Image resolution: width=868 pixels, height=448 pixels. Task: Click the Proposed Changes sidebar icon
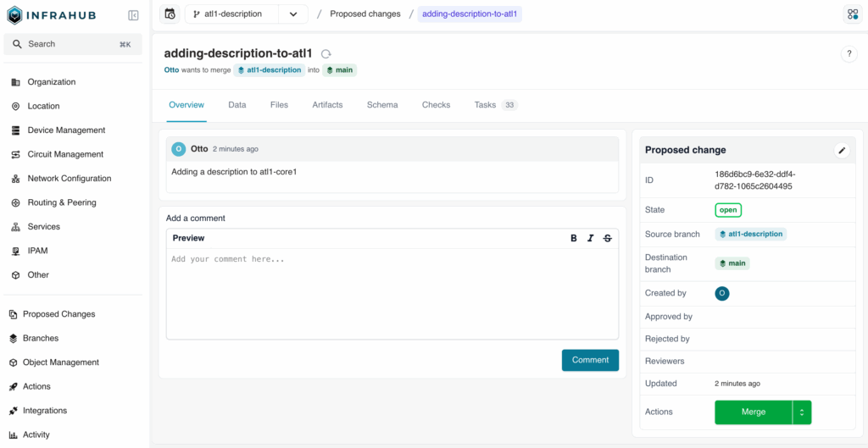pyautogui.click(x=13, y=314)
